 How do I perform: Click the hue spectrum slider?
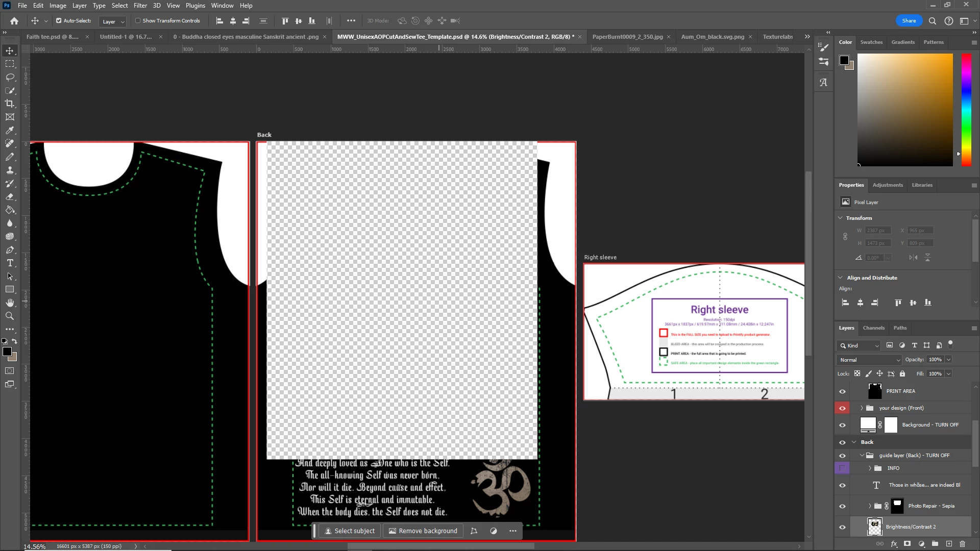[x=966, y=110]
